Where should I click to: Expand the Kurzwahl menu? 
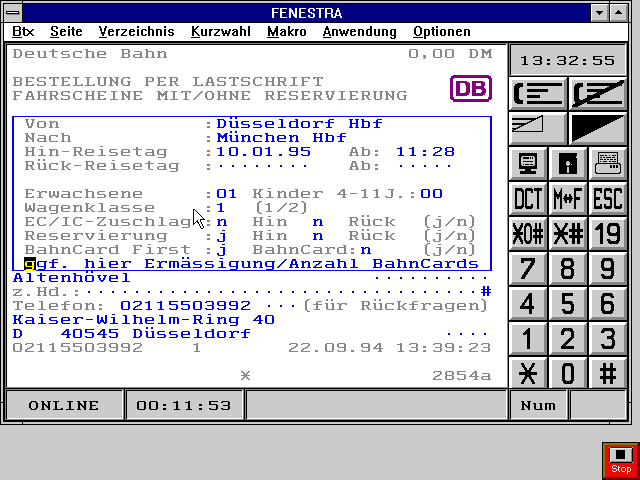[220, 32]
